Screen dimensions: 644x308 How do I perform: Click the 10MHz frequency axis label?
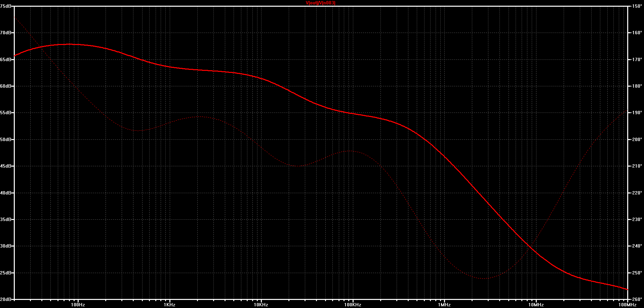click(x=536, y=305)
